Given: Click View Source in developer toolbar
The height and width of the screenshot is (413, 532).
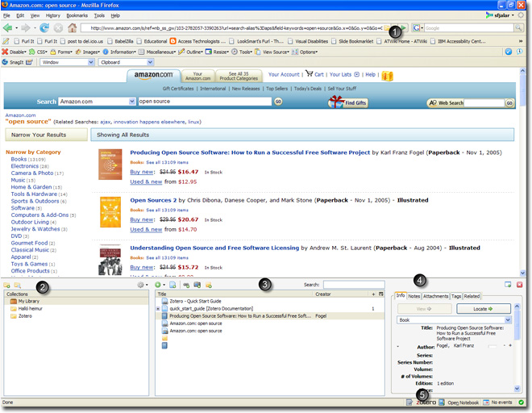Looking at the screenshot, I should click(272, 52).
